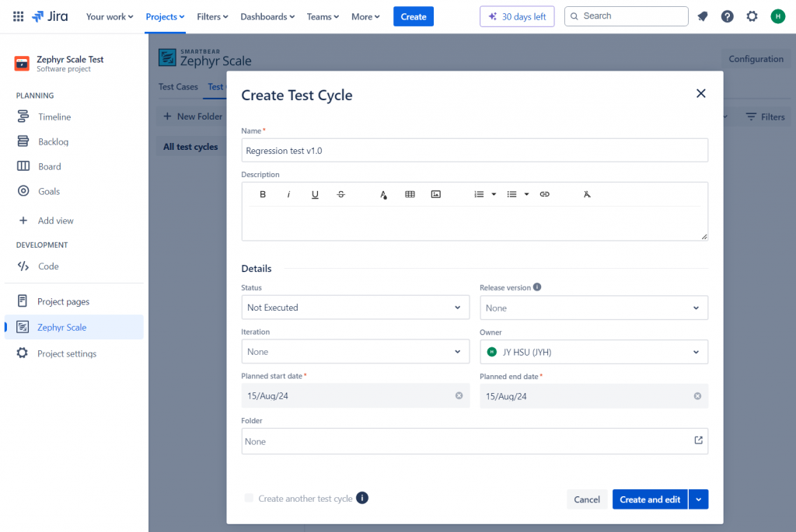Insert a numbered list
Viewport: 796px width, 532px height.
479,194
